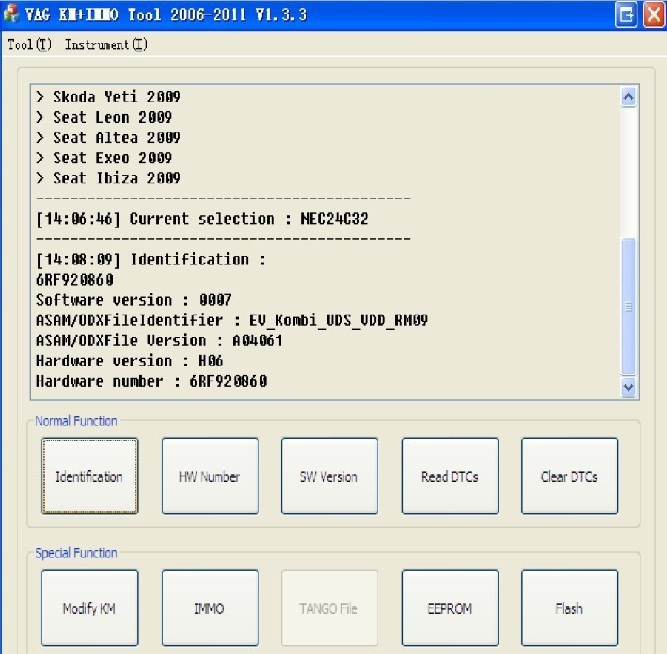The height and width of the screenshot is (654, 667).
Task: Click the Read DTCs button
Action: (x=450, y=476)
